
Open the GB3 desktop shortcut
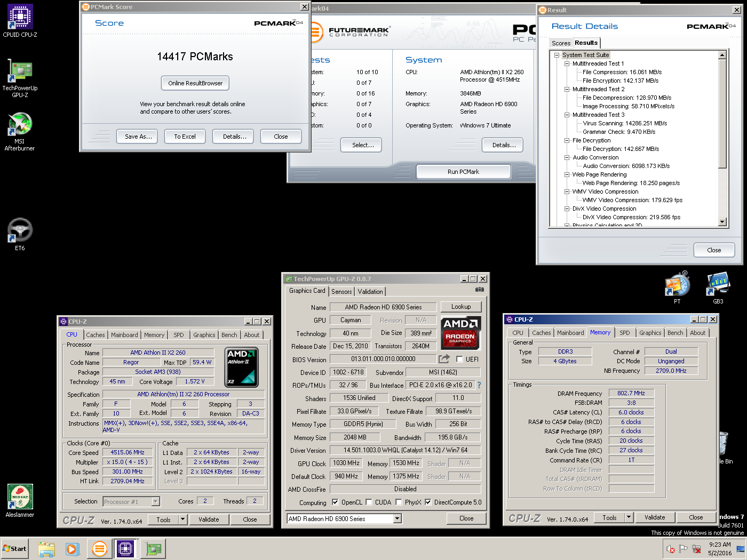[x=718, y=287]
